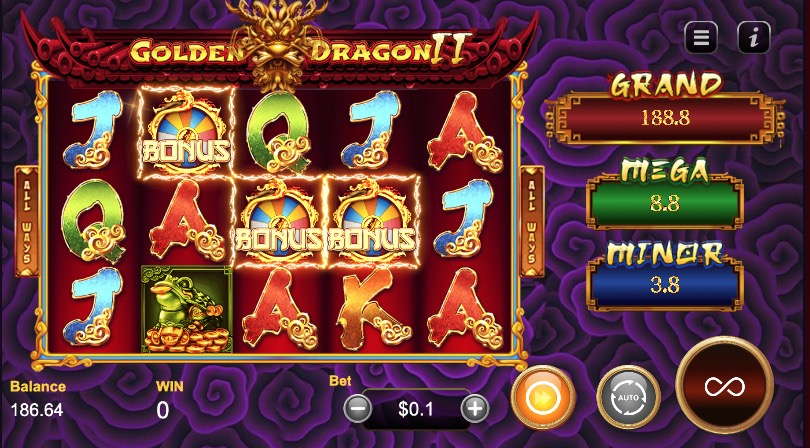Select the MINOR jackpot 3.8 panel

(665, 284)
